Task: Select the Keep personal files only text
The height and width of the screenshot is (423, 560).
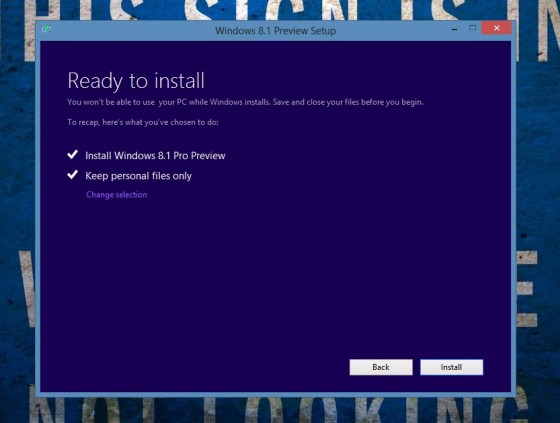Action: (x=138, y=176)
